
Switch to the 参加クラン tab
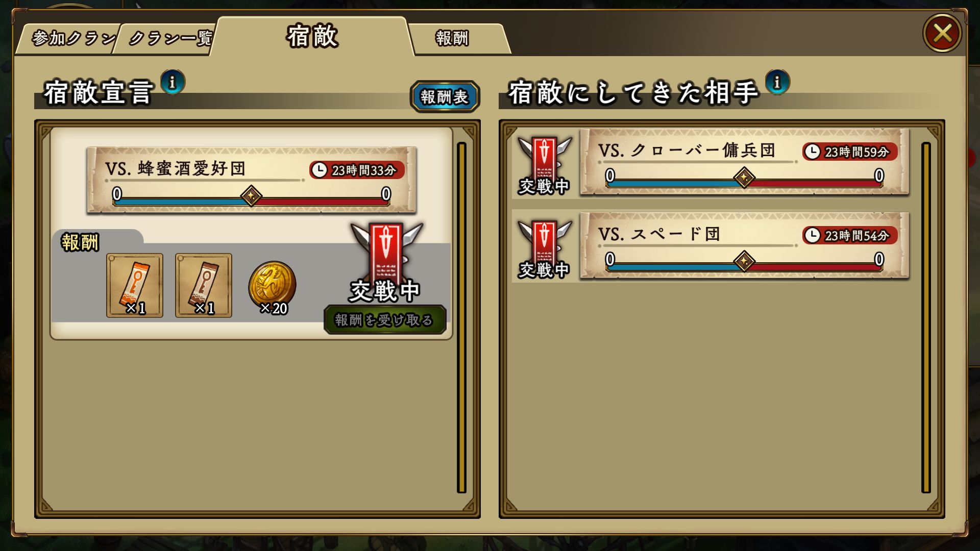click(69, 38)
